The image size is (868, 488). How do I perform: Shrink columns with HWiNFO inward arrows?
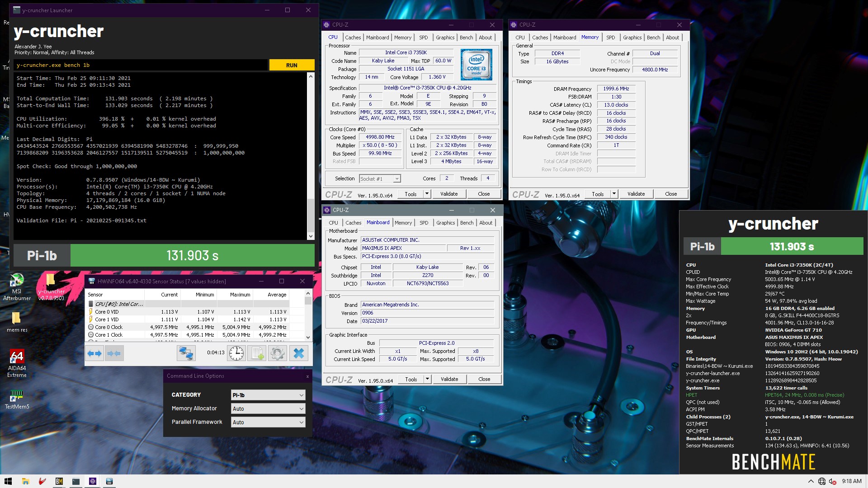click(114, 353)
